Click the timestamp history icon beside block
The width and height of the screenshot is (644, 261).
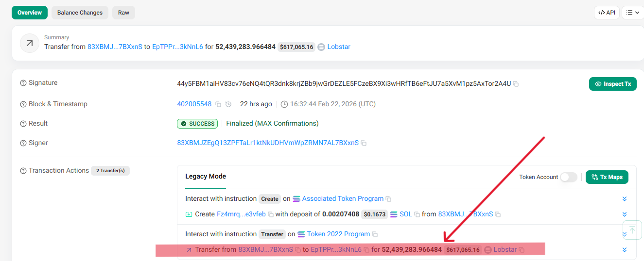coord(228,104)
